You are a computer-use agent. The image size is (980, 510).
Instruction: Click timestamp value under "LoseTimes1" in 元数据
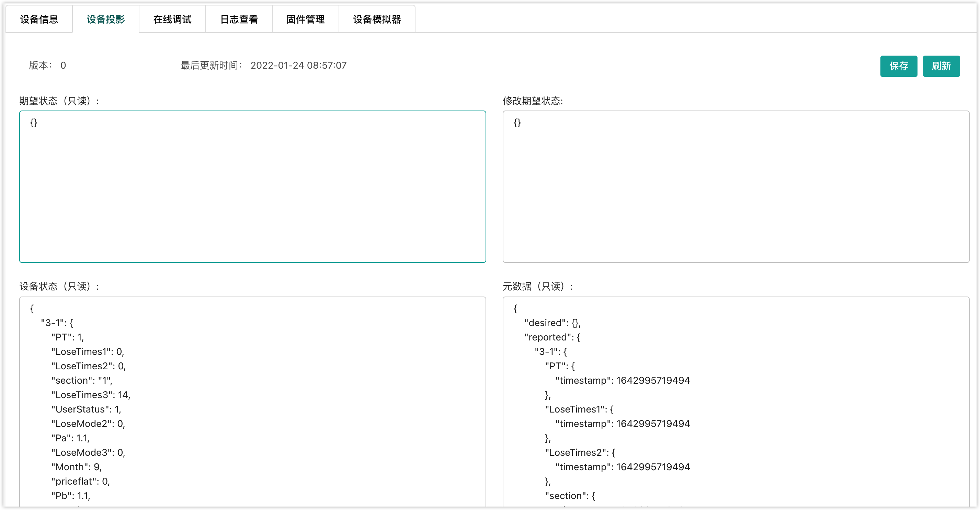click(653, 424)
